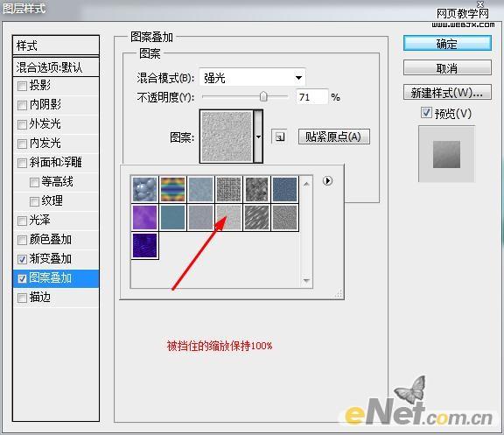Enable the 内发光 inner glow checkbox

(x=22, y=144)
